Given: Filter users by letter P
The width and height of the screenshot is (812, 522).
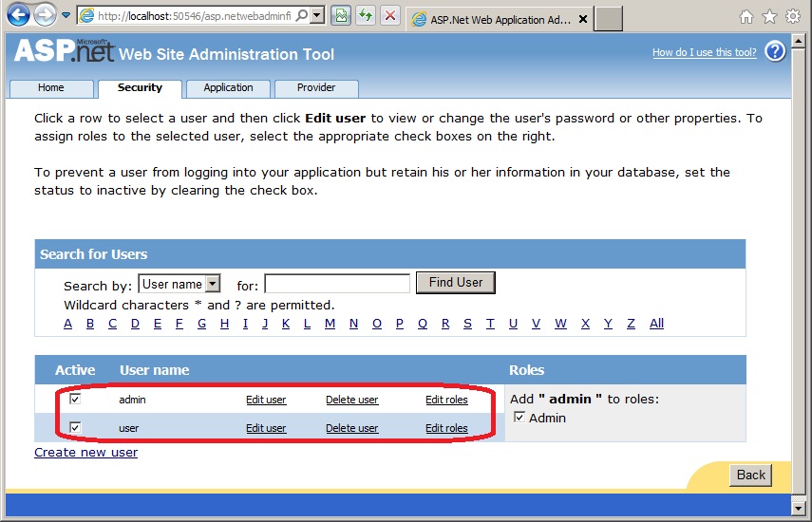Looking at the screenshot, I should tap(400, 324).
